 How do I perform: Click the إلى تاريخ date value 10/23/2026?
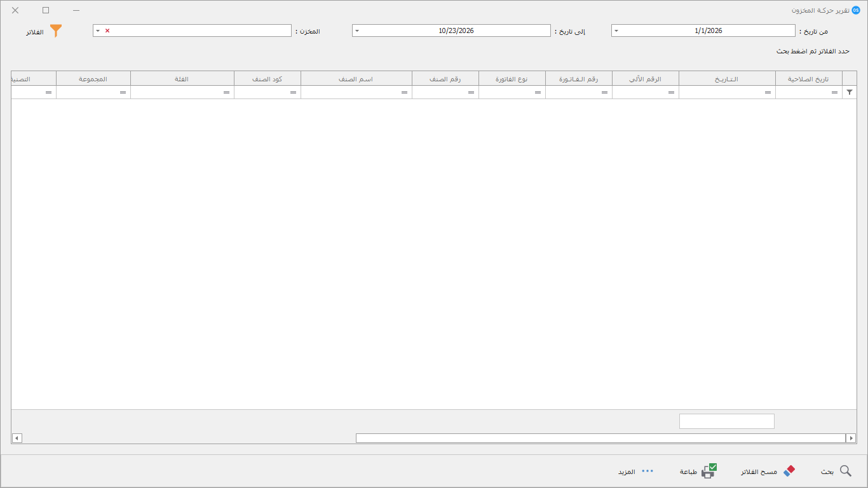(456, 30)
